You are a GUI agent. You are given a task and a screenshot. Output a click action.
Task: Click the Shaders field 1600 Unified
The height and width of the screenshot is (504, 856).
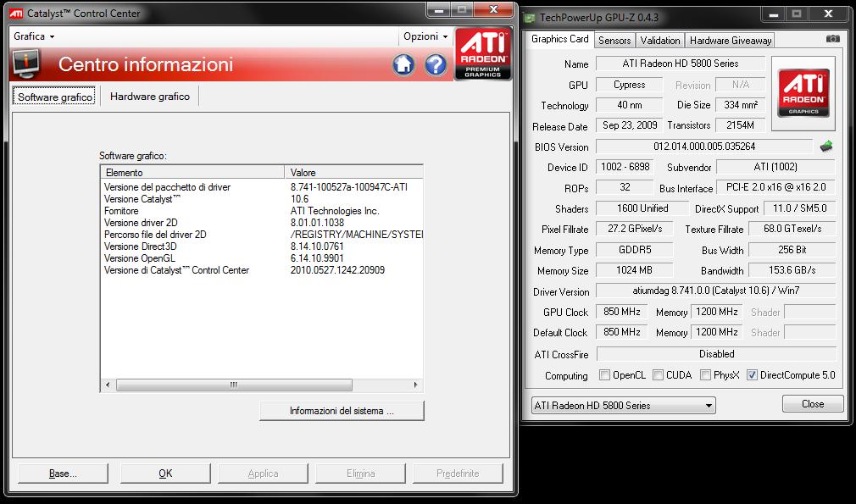click(642, 208)
